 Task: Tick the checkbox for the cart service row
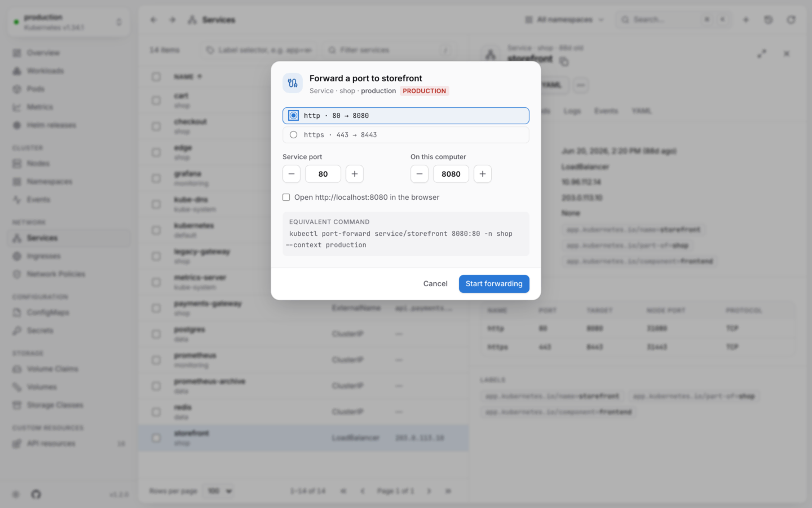click(156, 100)
